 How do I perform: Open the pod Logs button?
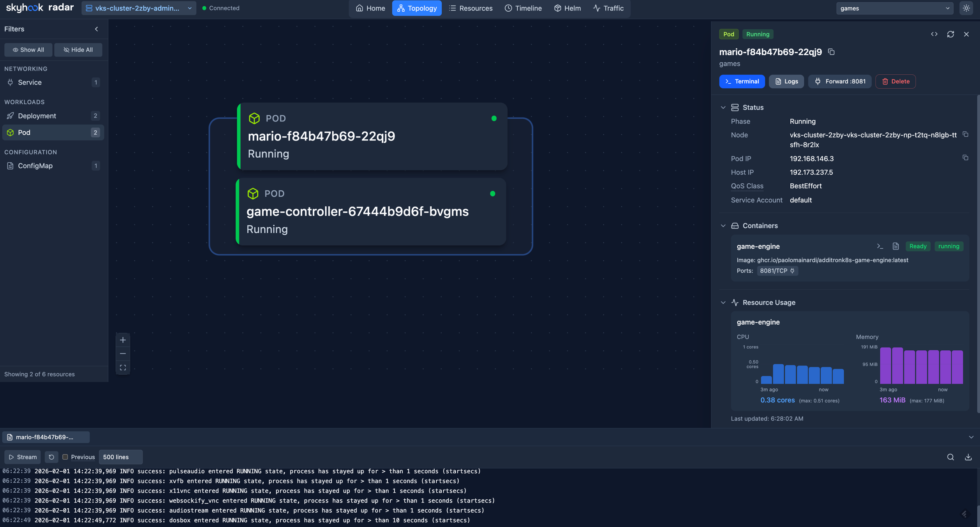(786, 81)
